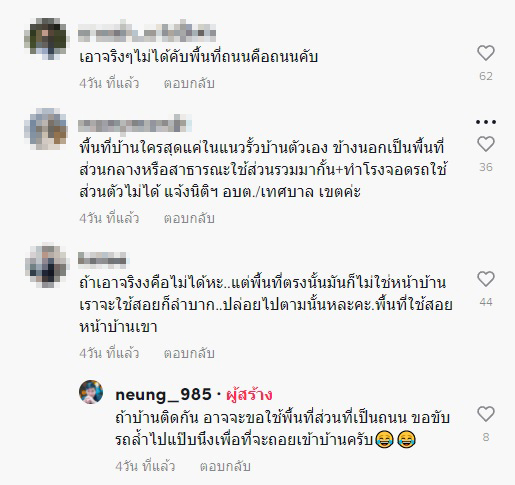The width and height of the screenshot is (515, 485).
Task: Click the 62 like count
Action: click(486, 76)
